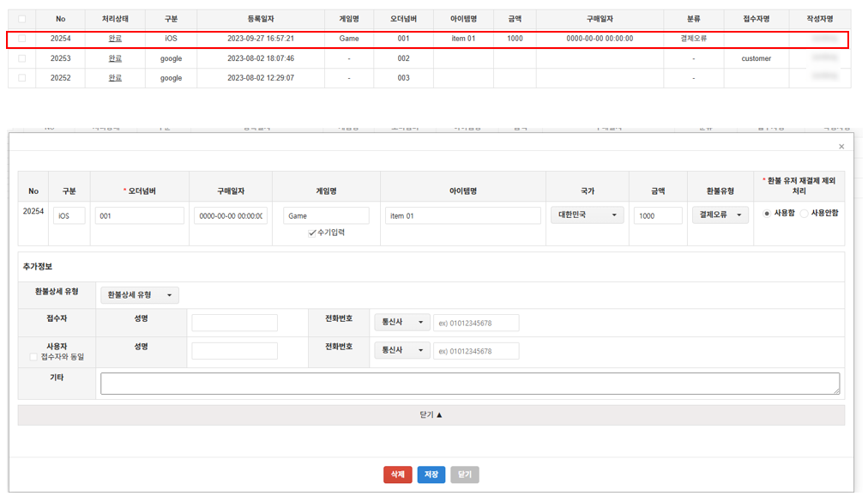Open 통신사 dropdown in the 접수자 row

(x=401, y=323)
